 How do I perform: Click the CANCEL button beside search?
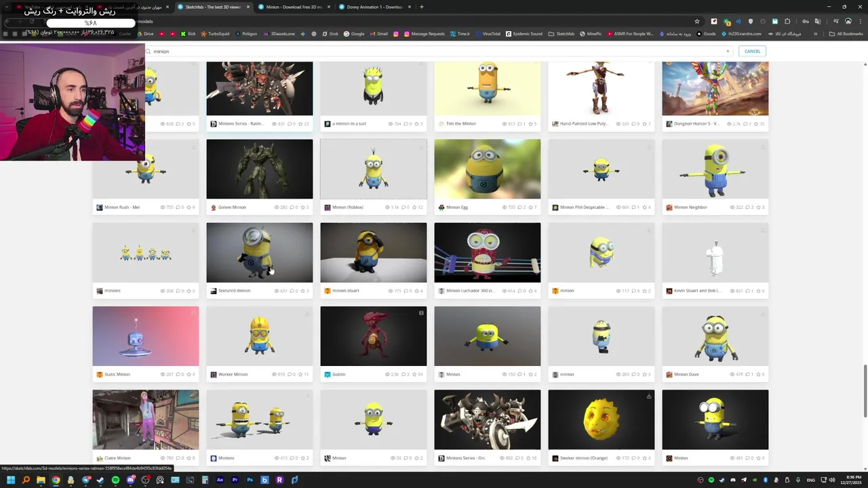tap(752, 52)
